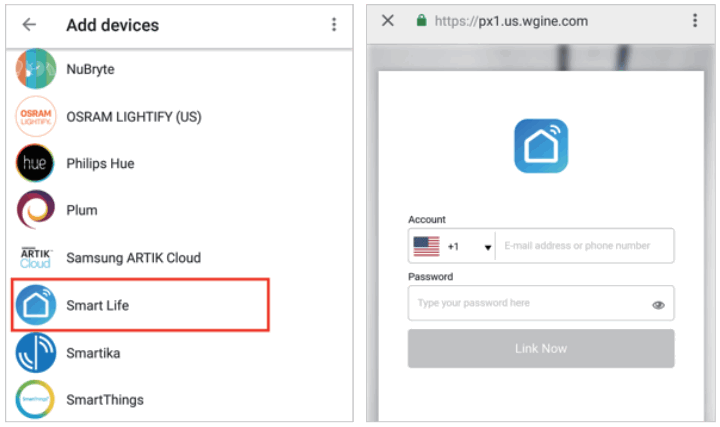Tap the OSRAM LIGHTIFY logo icon
Viewport: 720px width, 427px height.
pyautogui.click(x=36, y=116)
